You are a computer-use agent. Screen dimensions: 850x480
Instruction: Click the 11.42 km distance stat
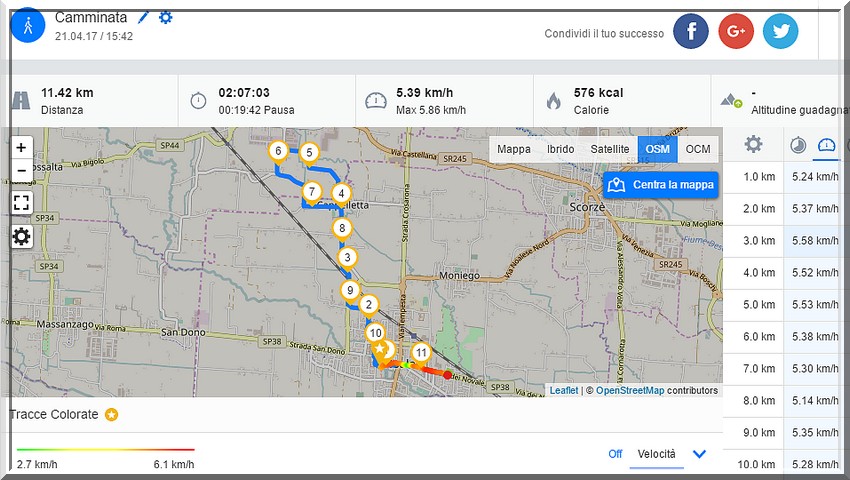67,93
